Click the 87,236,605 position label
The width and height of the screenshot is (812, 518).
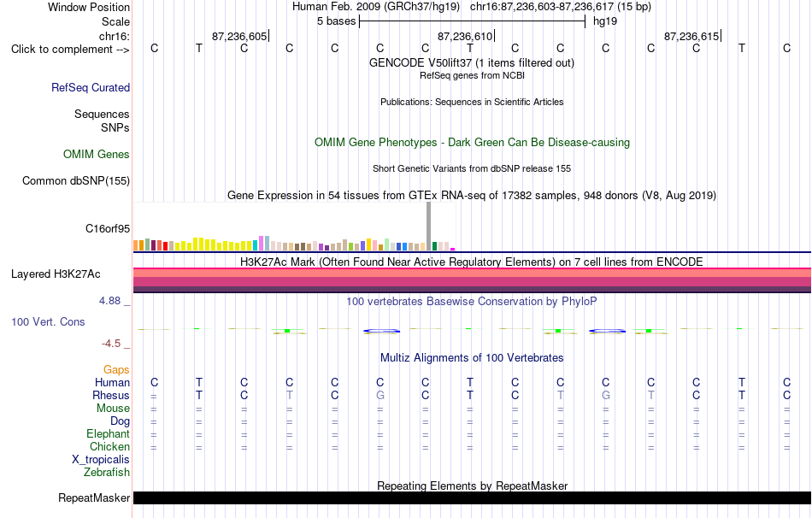point(239,36)
